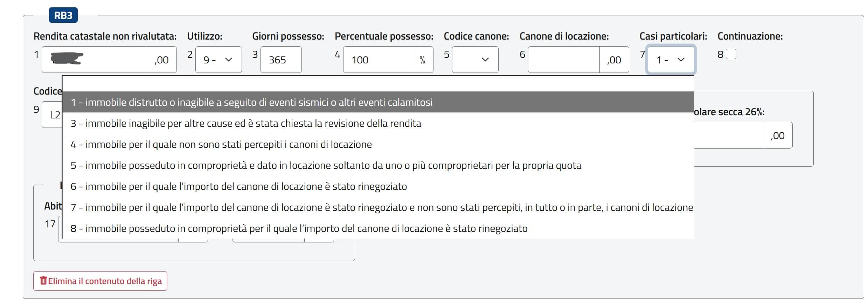The width and height of the screenshot is (868, 302).
Task: Expand the Codice canone dropdown
Action: [x=475, y=60]
